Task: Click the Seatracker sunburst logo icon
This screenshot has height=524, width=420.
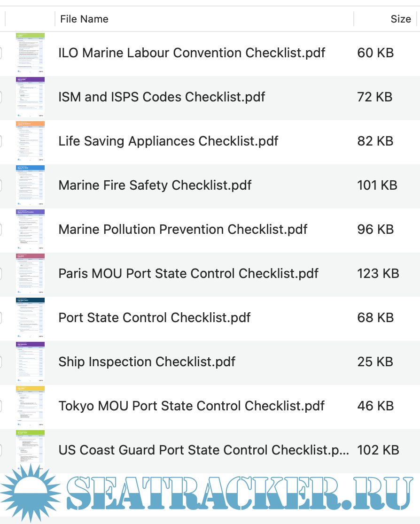Action: 30,493
